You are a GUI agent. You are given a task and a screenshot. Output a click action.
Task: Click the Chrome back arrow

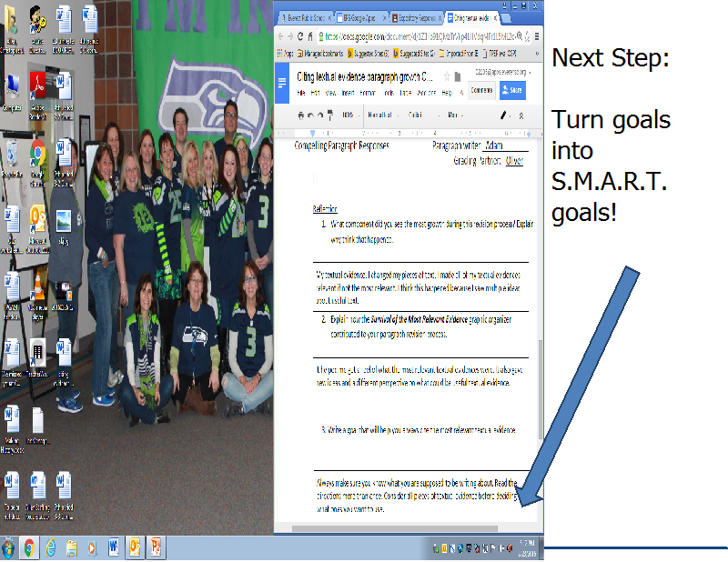280,36
